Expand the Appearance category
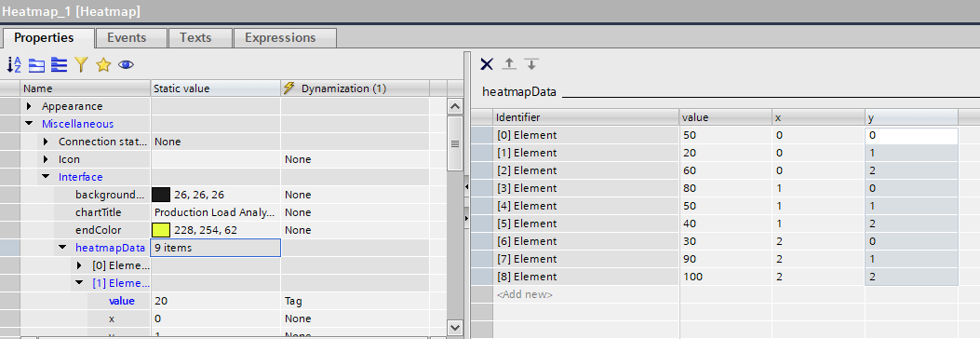 tap(29, 106)
